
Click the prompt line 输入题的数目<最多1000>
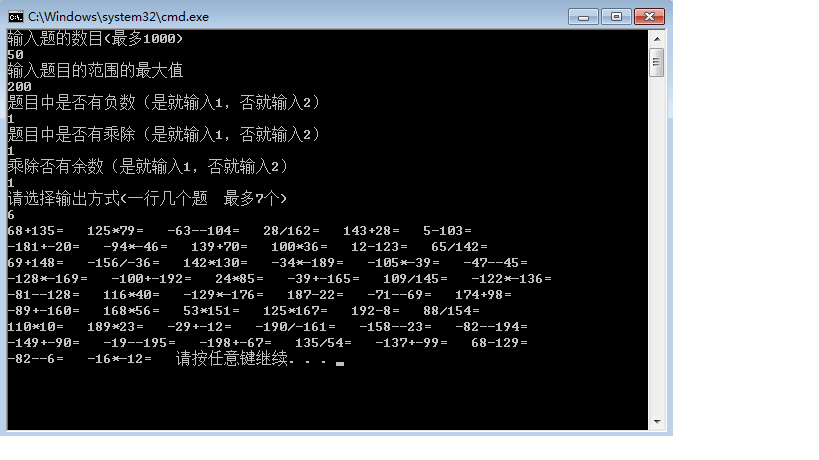[x=95, y=39]
